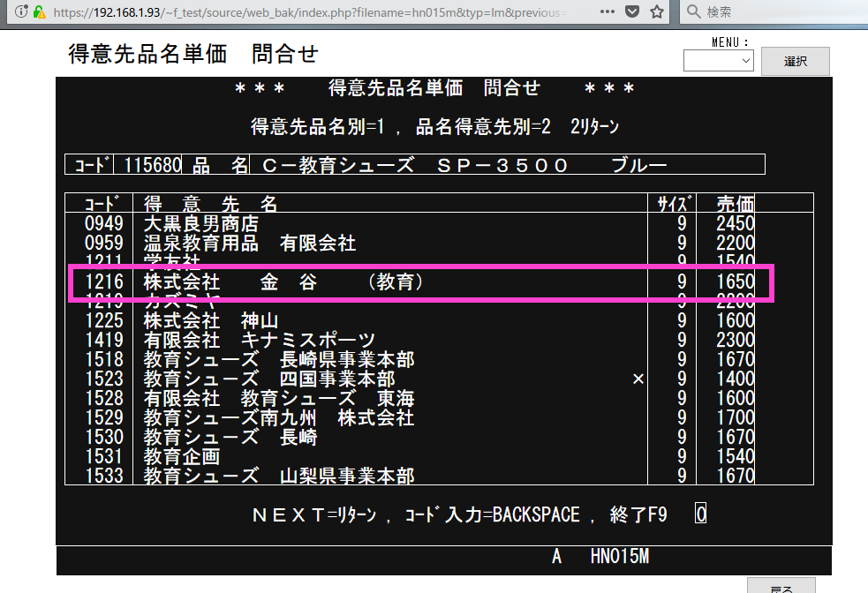
Task: Click the Pocket save icon
Action: tap(632, 12)
